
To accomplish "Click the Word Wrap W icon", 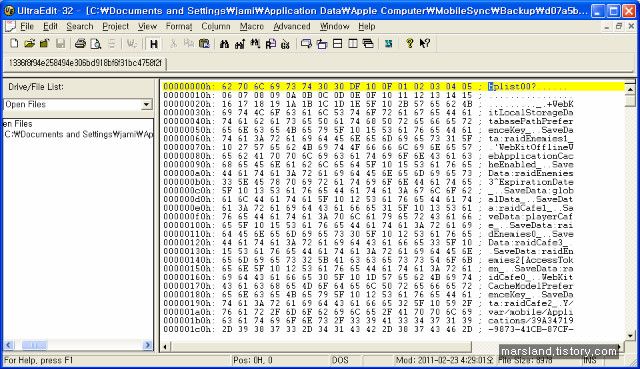I will coord(131,43).
